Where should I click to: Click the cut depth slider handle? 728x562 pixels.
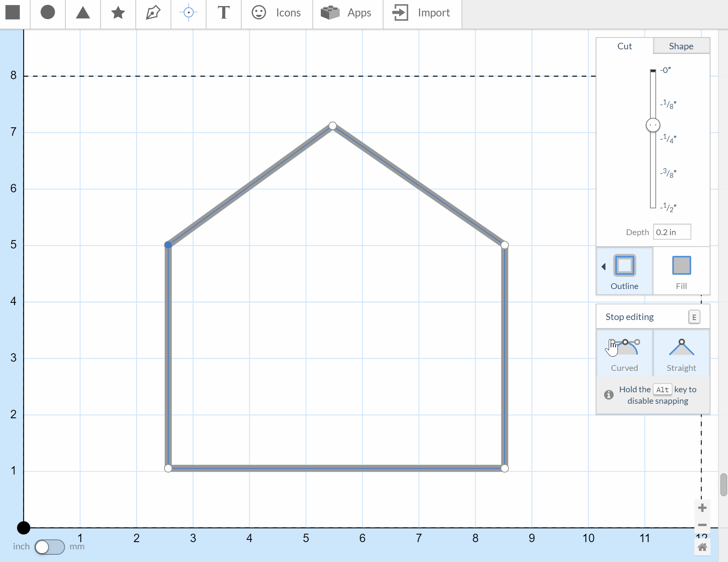click(x=653, y=125)
